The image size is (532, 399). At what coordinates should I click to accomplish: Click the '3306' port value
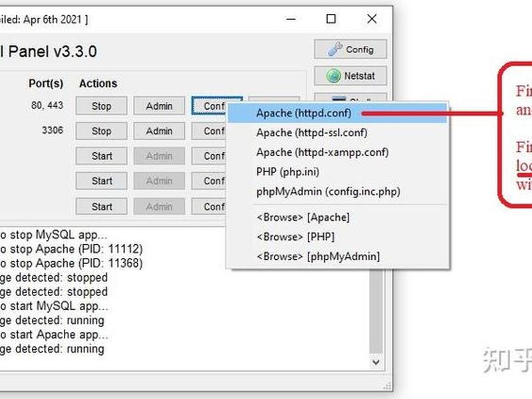(53, 130)
